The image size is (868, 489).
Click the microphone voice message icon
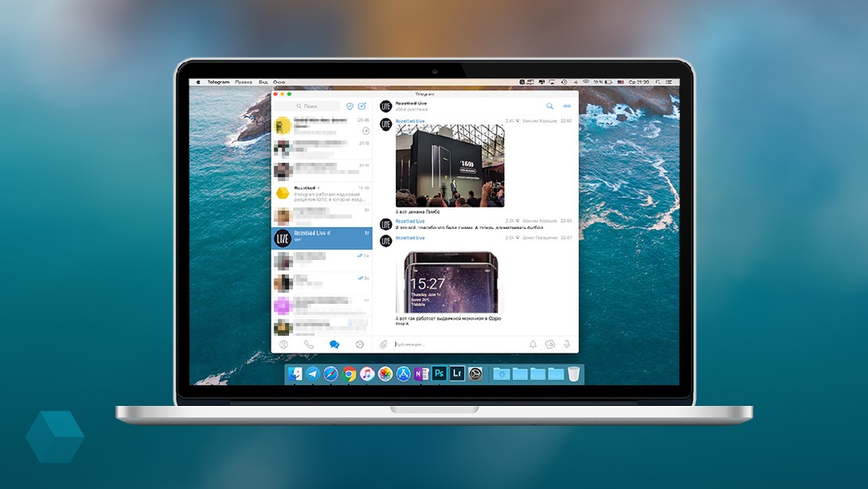567,345
